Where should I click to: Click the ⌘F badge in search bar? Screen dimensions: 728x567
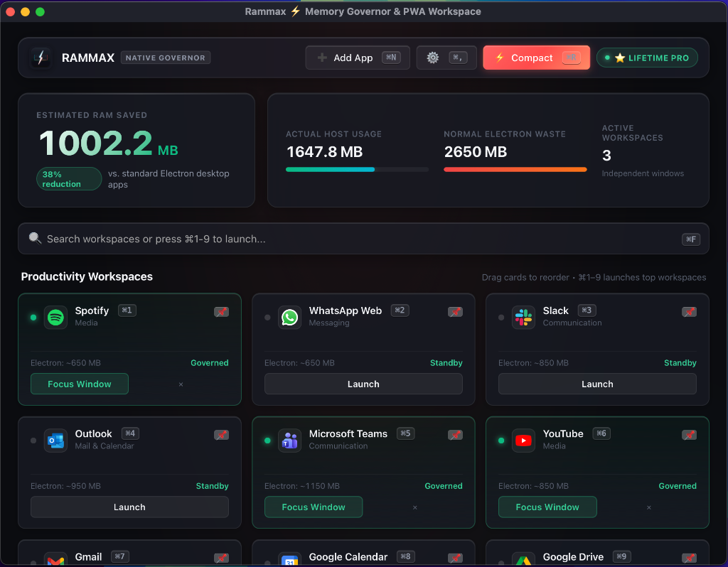[691, 239]
